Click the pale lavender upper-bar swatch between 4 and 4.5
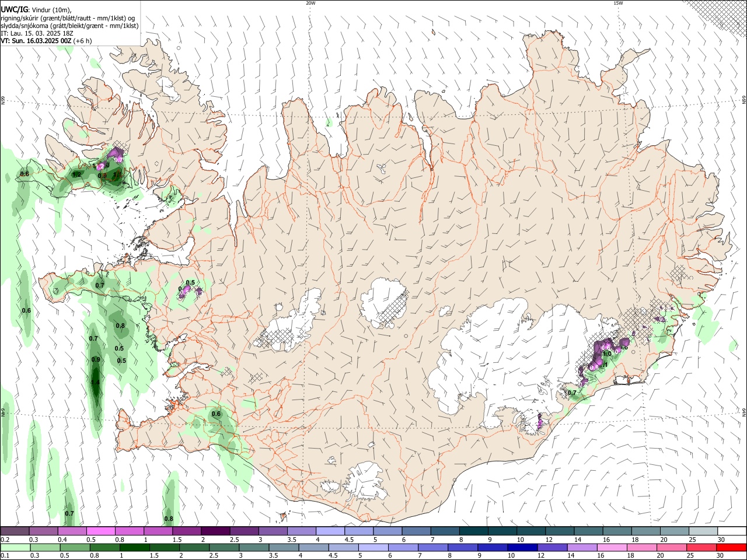 point(330,531)
